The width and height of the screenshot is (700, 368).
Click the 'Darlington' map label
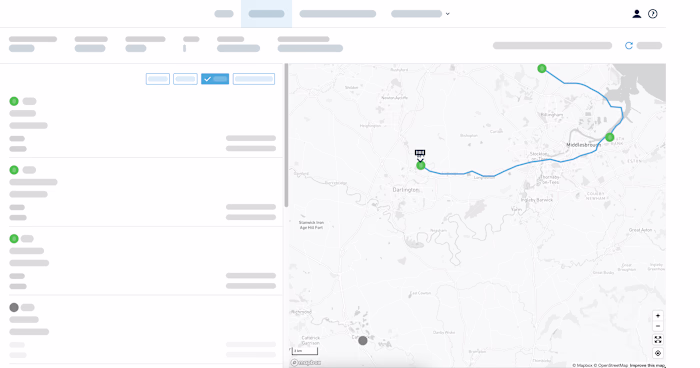(x=406, y=190)
